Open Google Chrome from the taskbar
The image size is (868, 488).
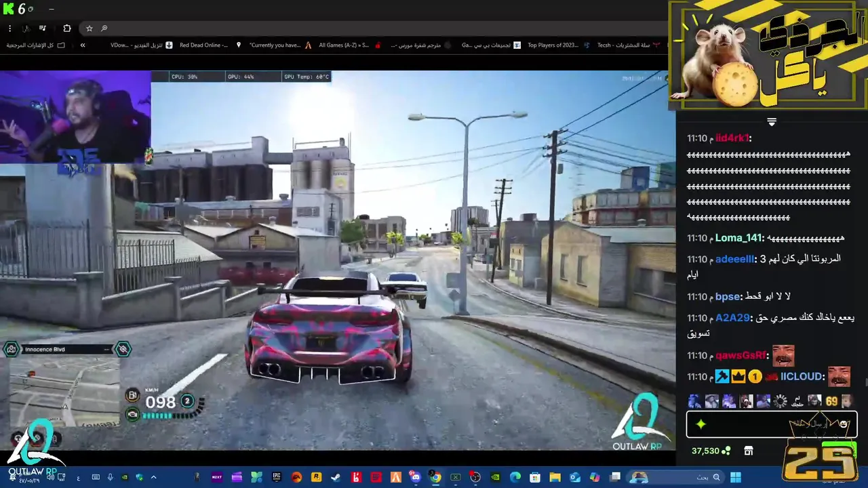[x=435, y=477]
